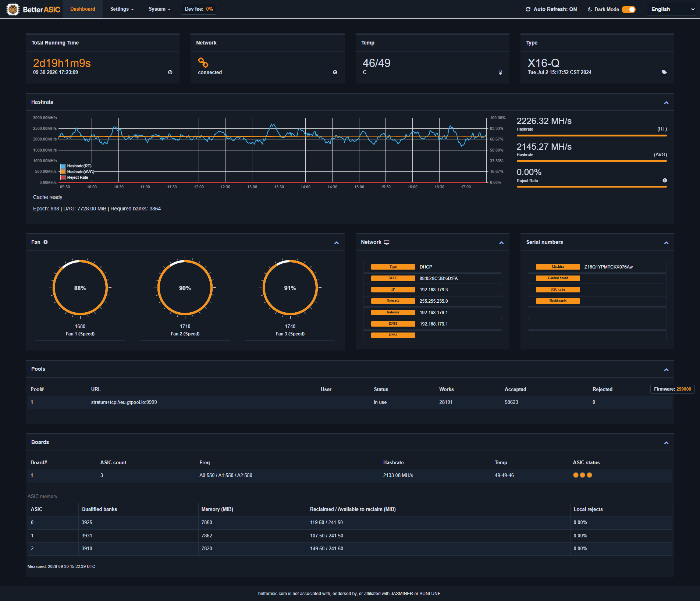Viewport: 700px width, 601px height.
Task: Open the System menu
Action: point(160,9)
